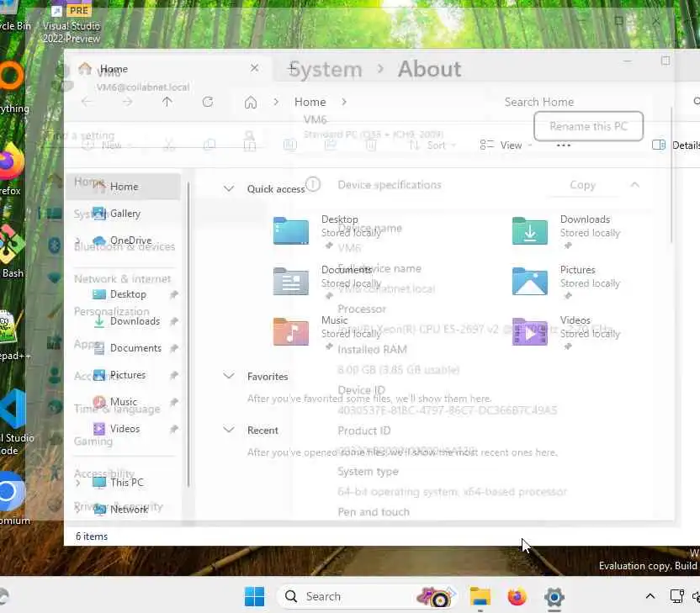700x613 pixels.
Task: Click the Delete trash icon in the toolbar
Action: coord(370,145)
